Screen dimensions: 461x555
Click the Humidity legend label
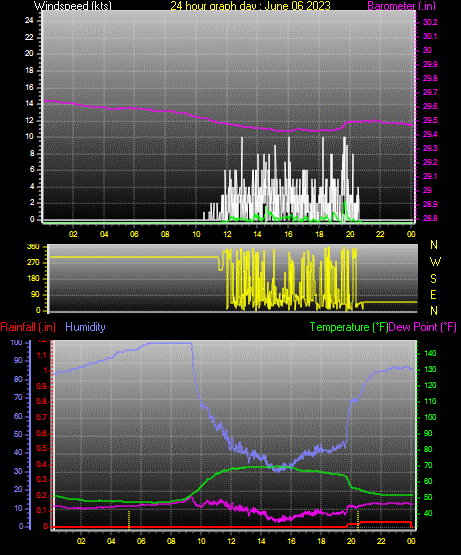[85, 327]
